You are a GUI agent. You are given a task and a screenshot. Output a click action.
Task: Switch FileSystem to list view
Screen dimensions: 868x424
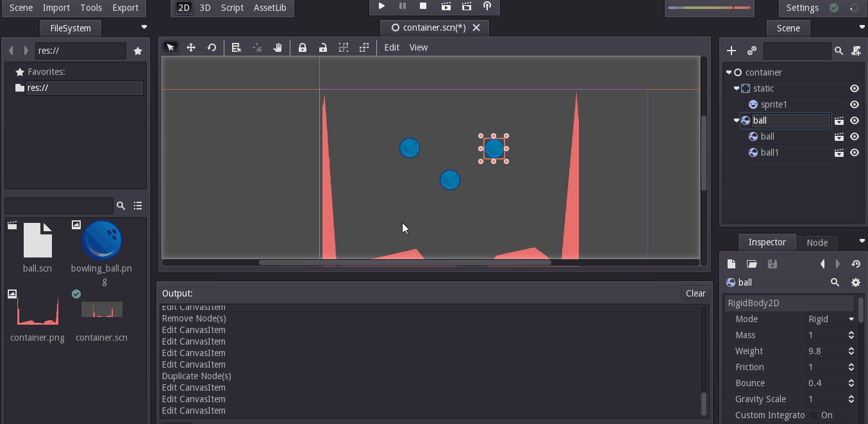coord(138,206)
